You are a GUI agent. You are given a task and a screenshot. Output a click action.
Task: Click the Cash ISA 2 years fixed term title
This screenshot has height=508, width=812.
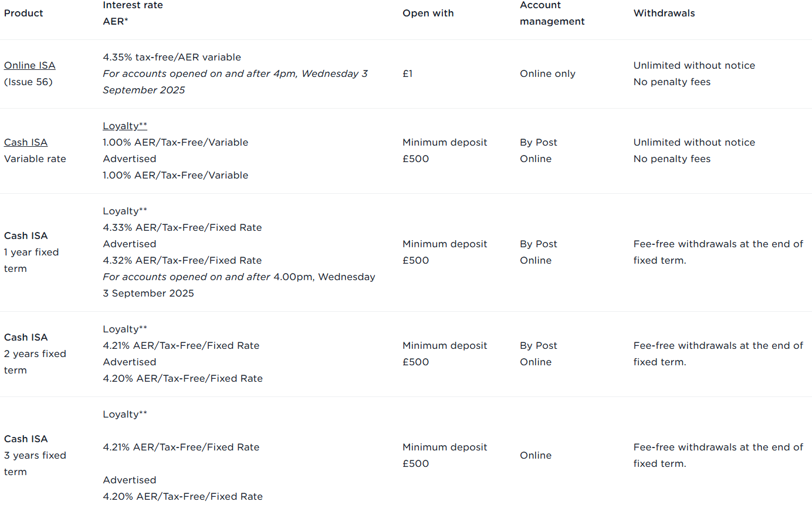[35, 354]
